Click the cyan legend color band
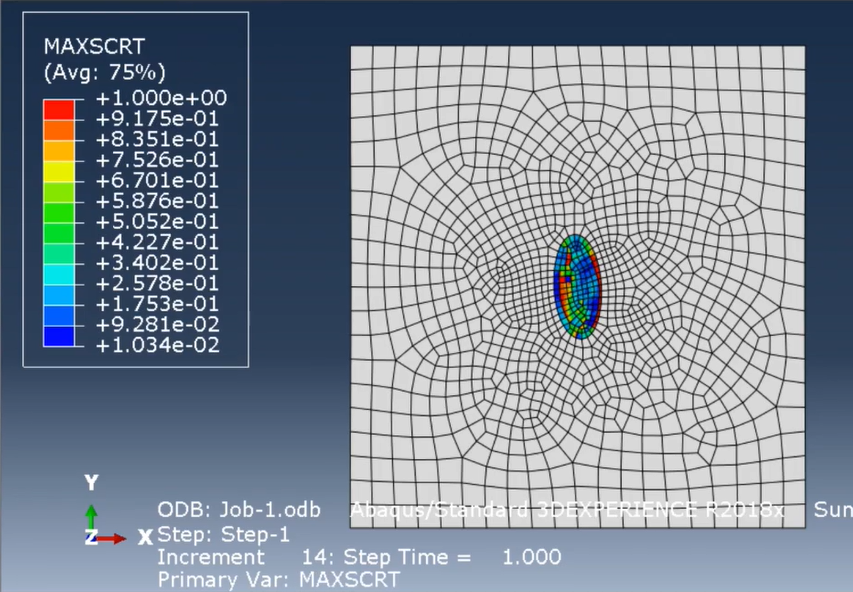Screen dimensions: 853x592 click(59, 274)
